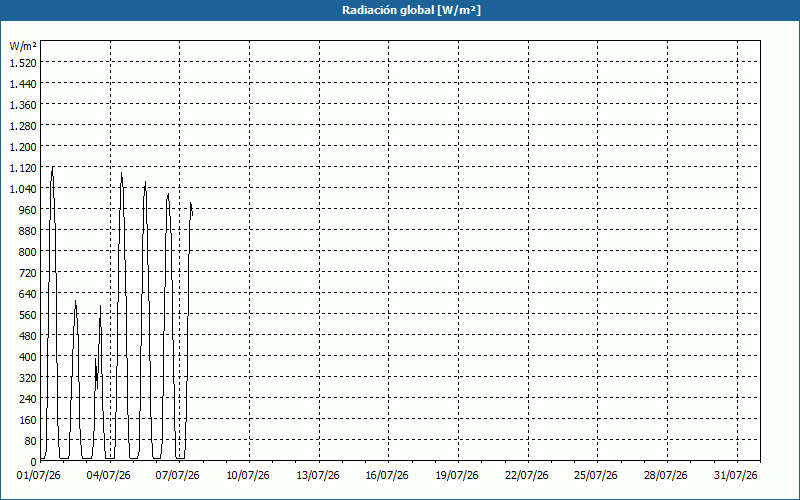Select the 07/07/26 date axis label
The image size is (800, 500).
pos(178,476)
